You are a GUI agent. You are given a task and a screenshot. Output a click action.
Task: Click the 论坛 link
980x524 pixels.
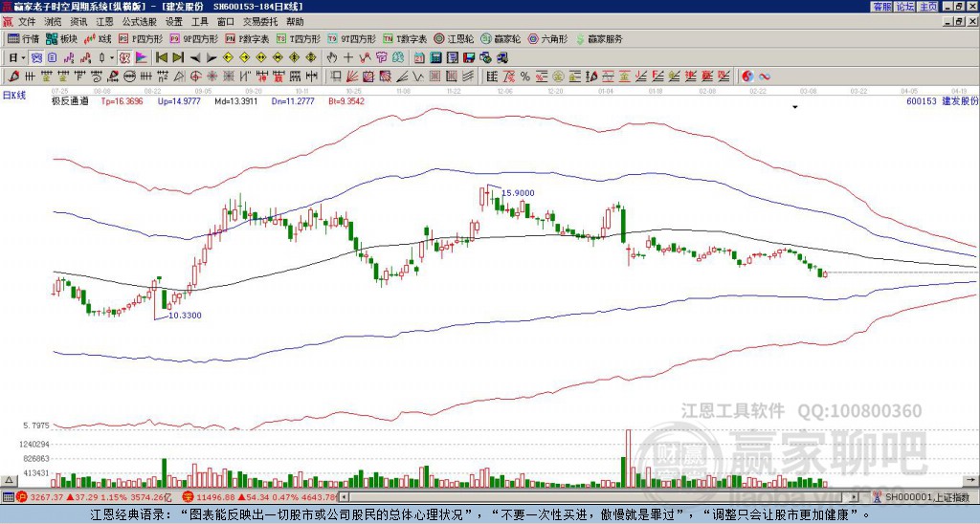click(905, 7)
